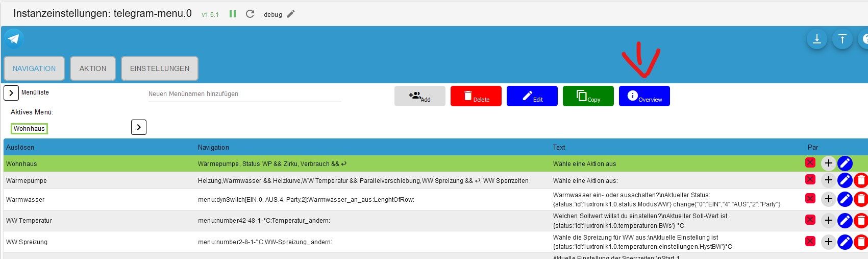Image resolution: width=868 pixels, height=259 pixels.
Task: Switch to the AKTION tab
Action: pyautogui.click(x=93, y=68)
